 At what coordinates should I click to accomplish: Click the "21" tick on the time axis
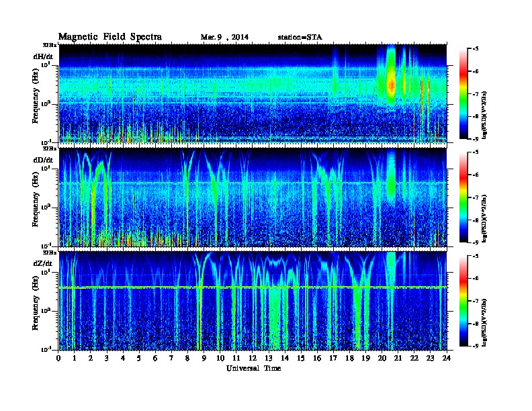398,358
